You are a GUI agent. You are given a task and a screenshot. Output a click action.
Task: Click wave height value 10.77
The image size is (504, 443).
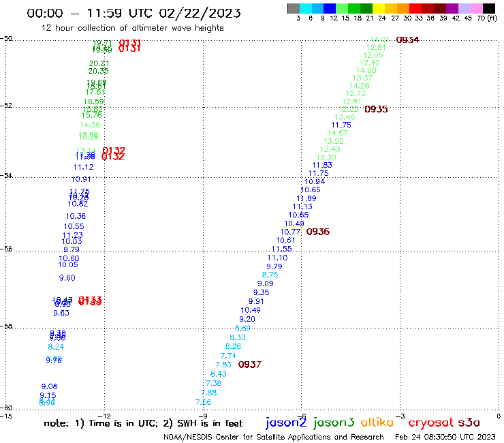pyautogui.click(x=290, y=232)
